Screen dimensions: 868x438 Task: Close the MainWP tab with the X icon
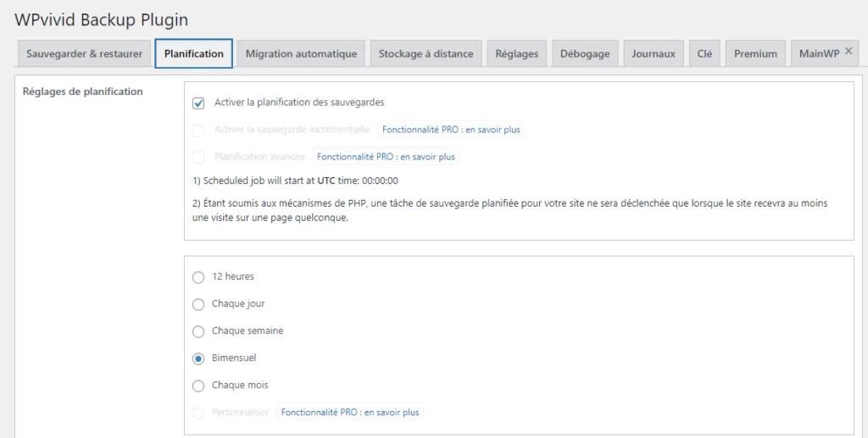(849, 51)
